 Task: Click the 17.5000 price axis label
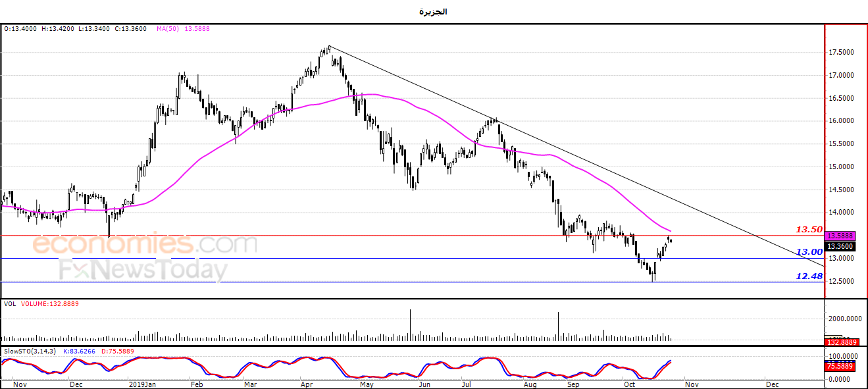(841, 52)
